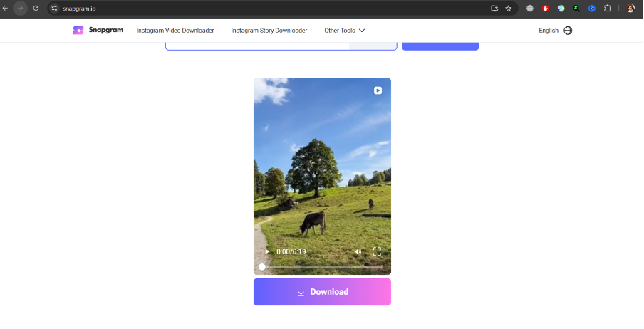Open Instagram Story Downloader page
The width and height of the screenshot is (644, 329).
(x=269, y=31)
